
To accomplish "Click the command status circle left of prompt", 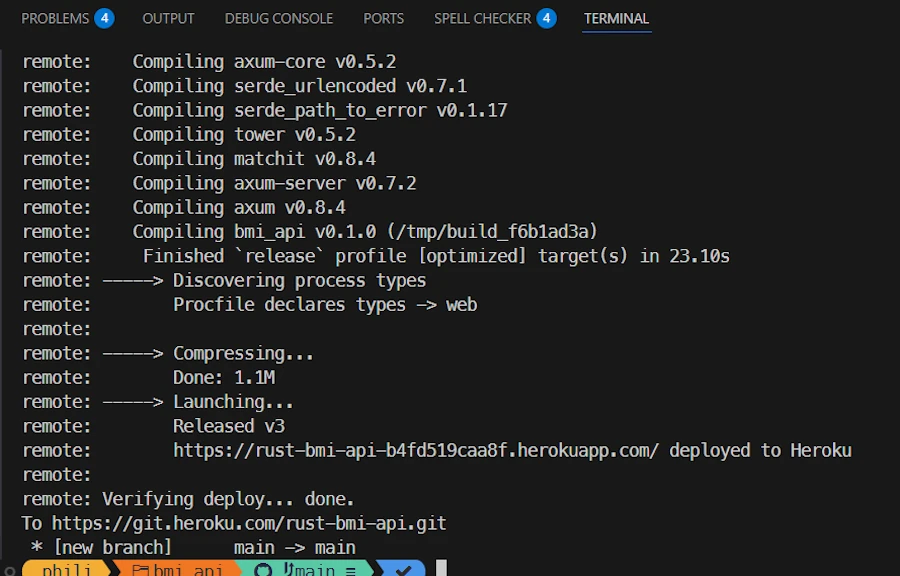I will 10,571.
